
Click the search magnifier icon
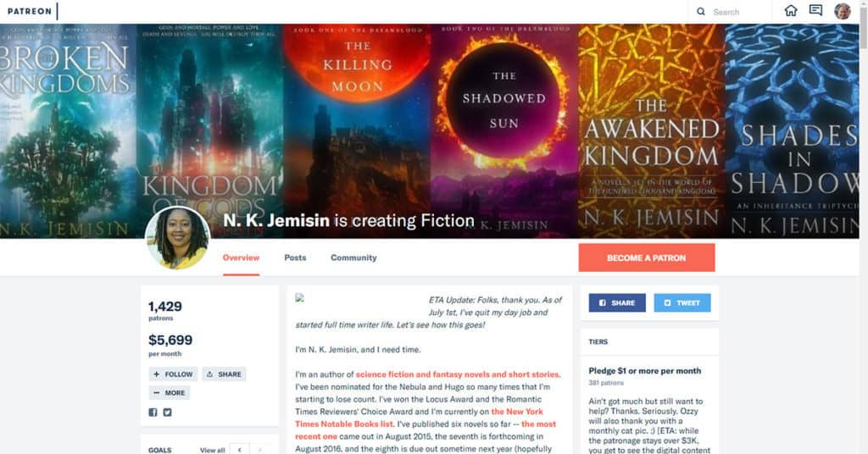(x=701, y=12)
